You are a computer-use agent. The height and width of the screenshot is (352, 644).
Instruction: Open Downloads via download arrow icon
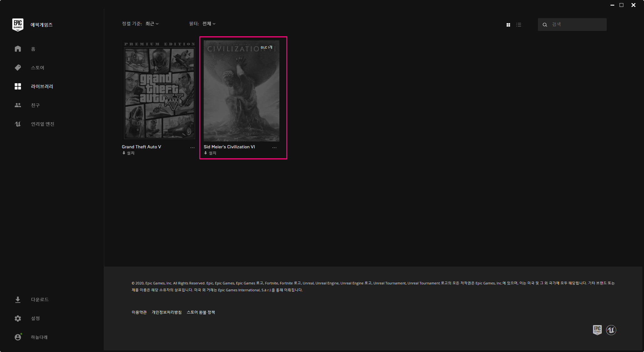click(18, 299)
